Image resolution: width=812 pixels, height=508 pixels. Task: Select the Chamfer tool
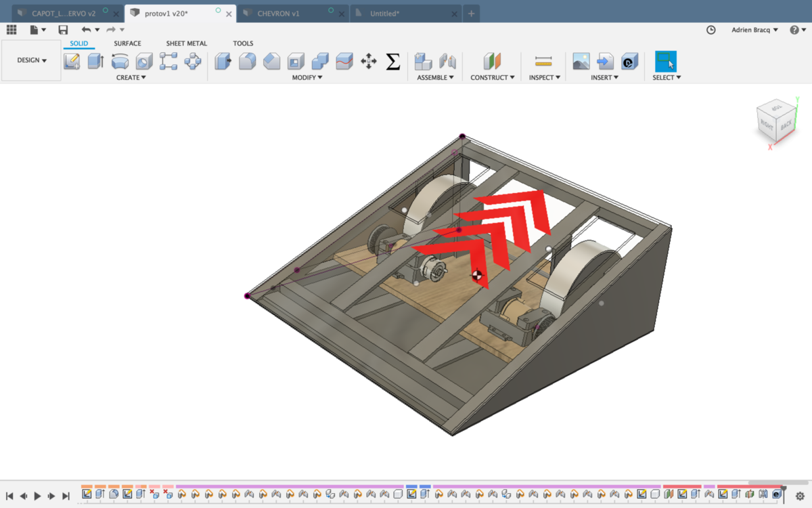tap(271, 62)
